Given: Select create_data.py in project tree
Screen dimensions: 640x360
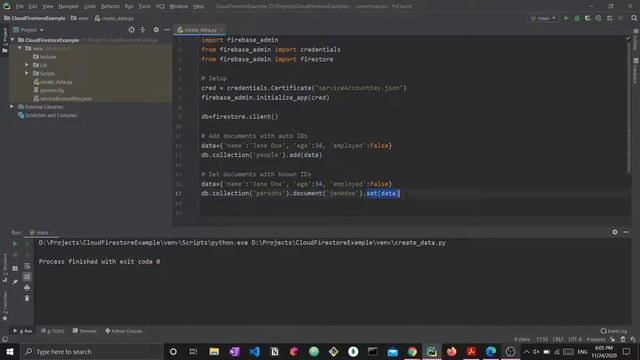Looking at the screenshot, I should point(53,82).
